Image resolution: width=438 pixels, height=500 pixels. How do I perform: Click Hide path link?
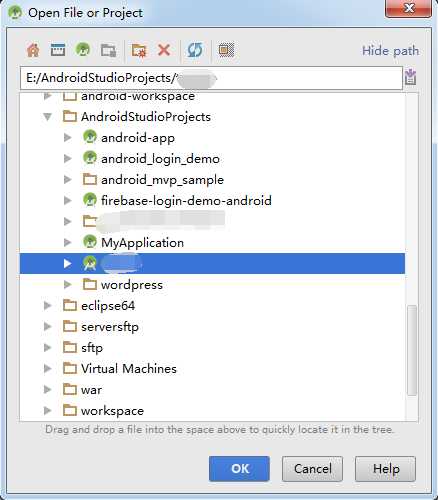[x=390, y=51]
